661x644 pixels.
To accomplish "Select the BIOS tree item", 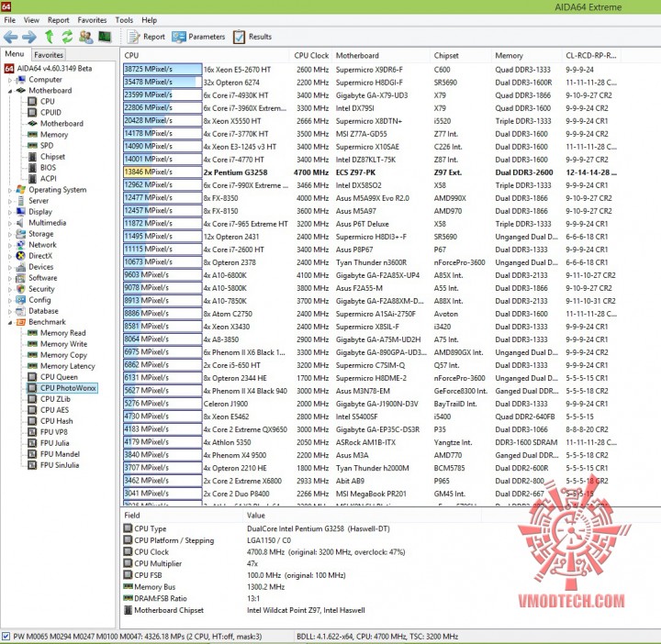I will [x=41, y=168].
